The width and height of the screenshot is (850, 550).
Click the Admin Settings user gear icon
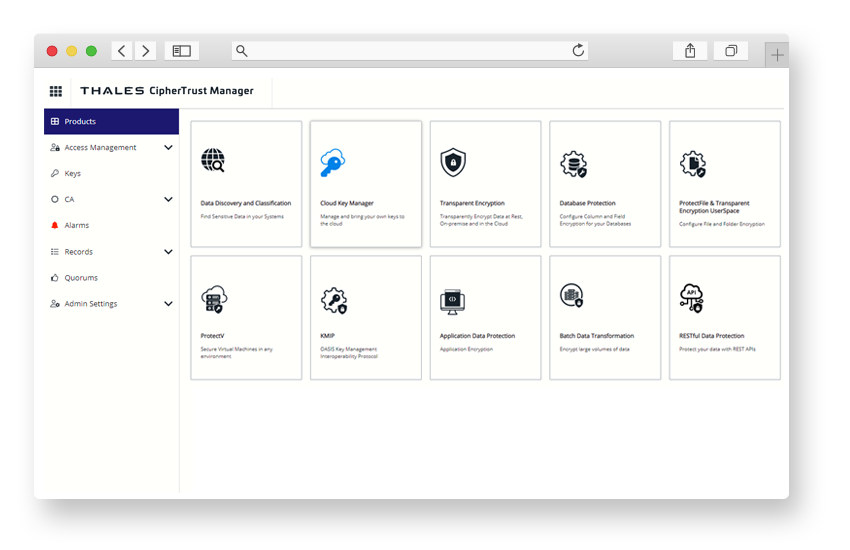pyautogui.click(x=55, y=303)
